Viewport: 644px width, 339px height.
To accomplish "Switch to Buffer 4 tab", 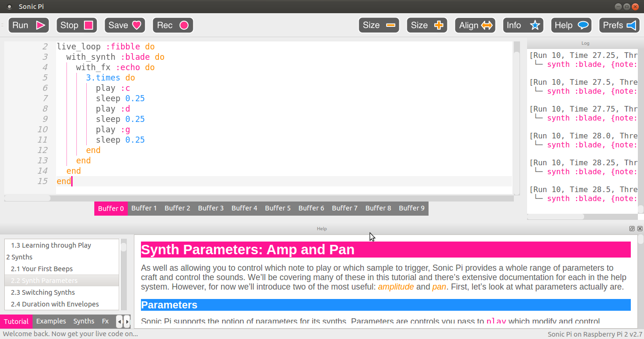I will 244,209.
